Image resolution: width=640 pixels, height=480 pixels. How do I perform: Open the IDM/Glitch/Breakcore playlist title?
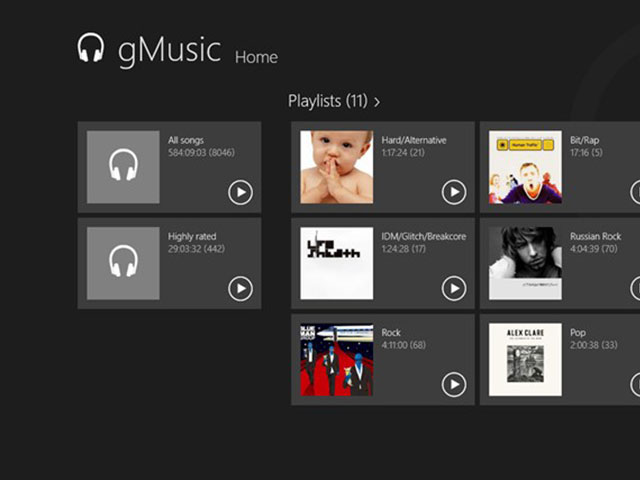[424, 237]
